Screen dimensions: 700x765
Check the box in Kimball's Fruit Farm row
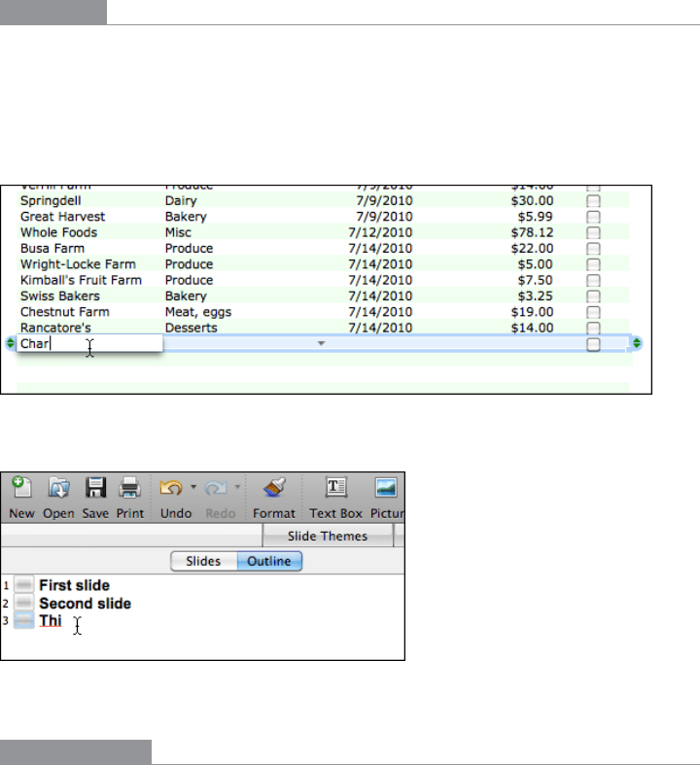point(593,281)
